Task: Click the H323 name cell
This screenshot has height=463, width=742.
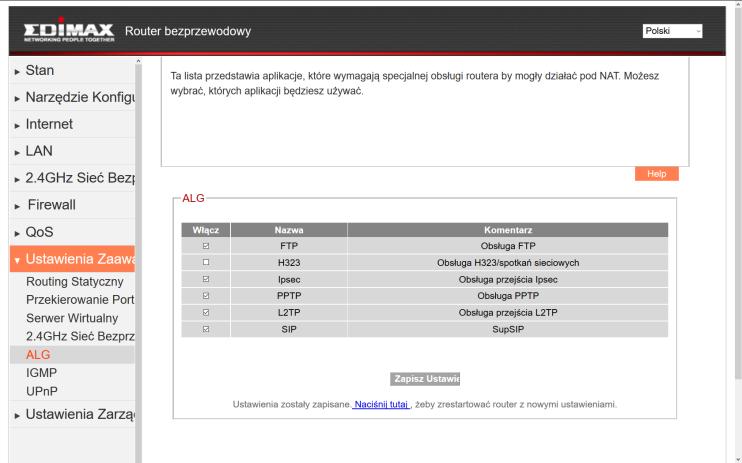Action: tap(289, 263)
